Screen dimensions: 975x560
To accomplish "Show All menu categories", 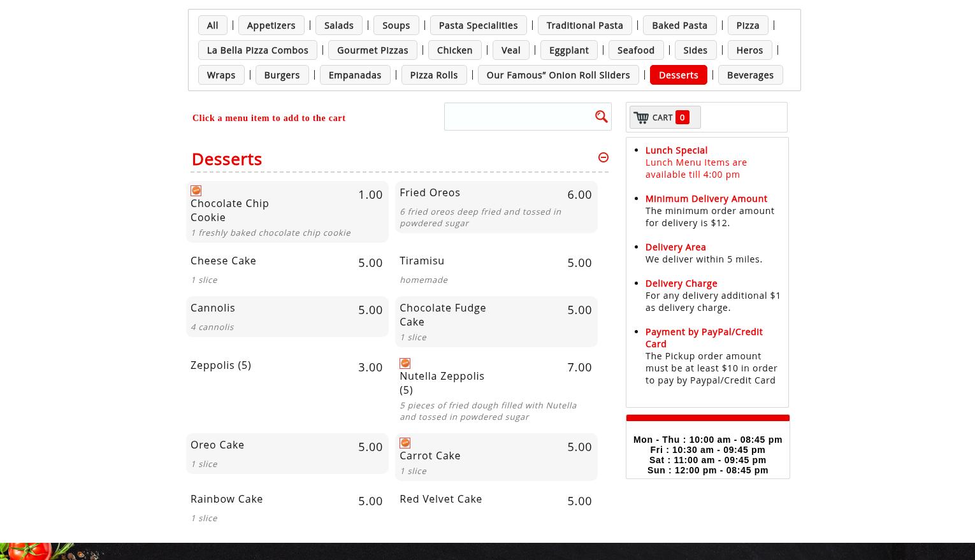I will [x=212, y=25].
